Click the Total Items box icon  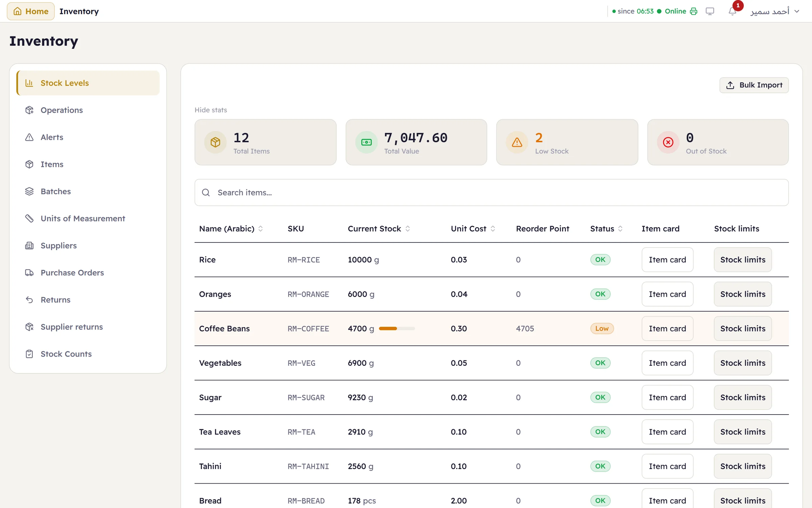click(216, 142)
